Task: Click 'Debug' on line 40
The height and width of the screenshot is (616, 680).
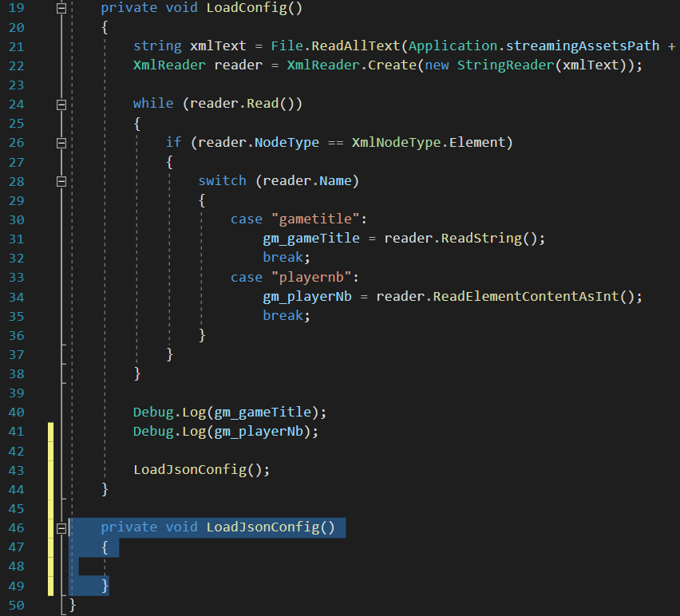Action: [x=153, y=413]
